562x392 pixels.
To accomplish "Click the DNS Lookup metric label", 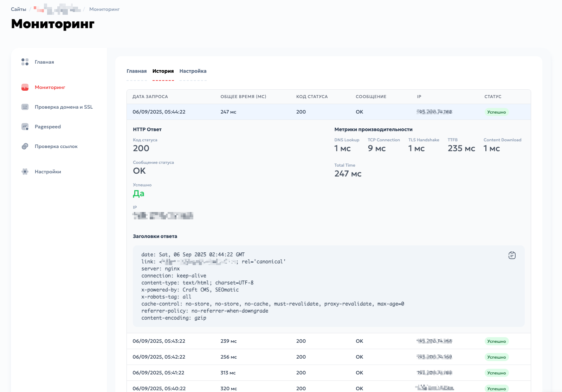I will tap(347, 140).
